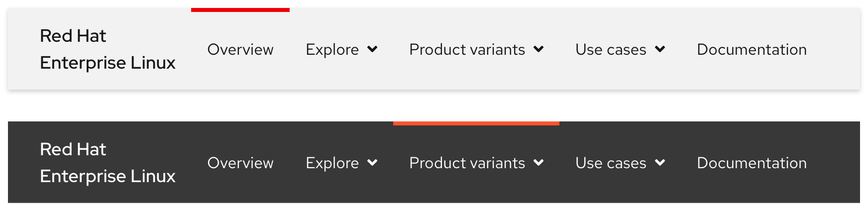Open Documentation link in the light bar
Screen dimensions: 868x211
click(752, 49)
